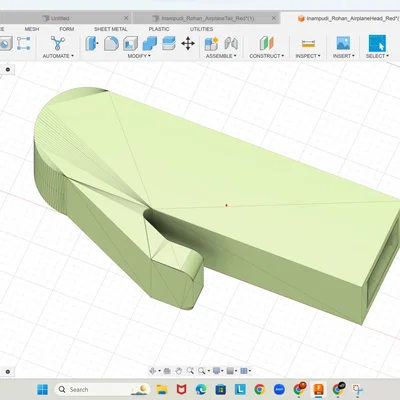Select the Pan hand tool
This screenshot has height=400, width=400.
(x=179, y=371)
